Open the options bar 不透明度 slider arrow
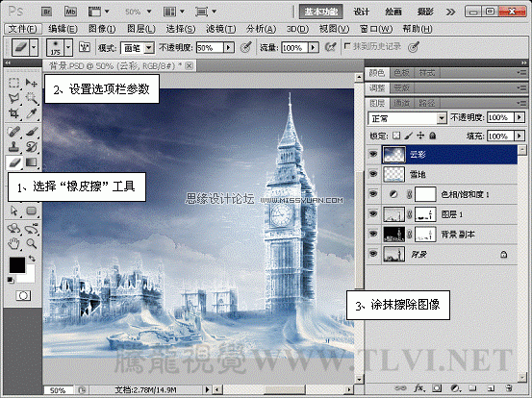Viewport: 532px width, 398px height. [229, 48]
